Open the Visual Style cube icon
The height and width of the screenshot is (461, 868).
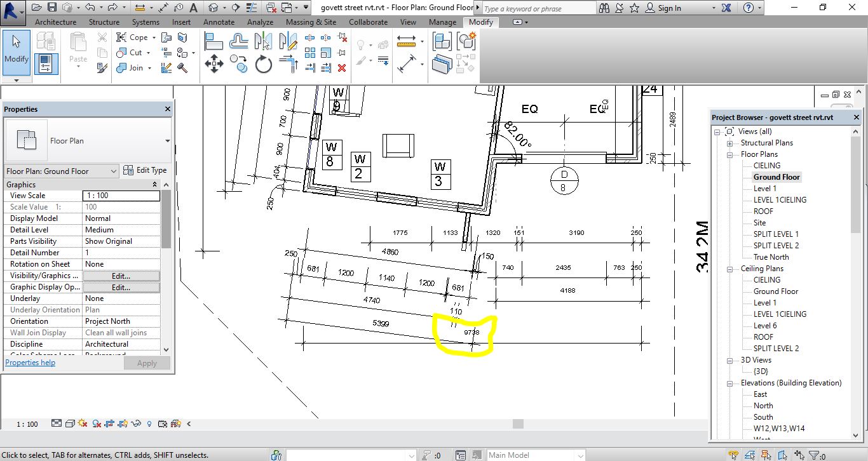coord(69,424)
